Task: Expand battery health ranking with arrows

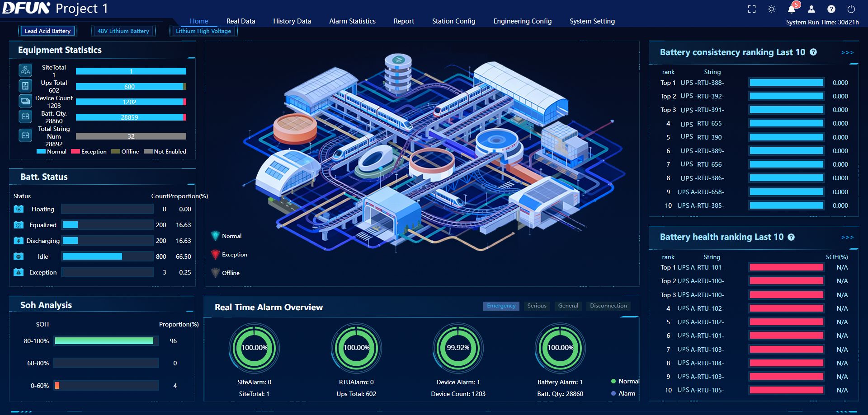Action: click(x=847, y=238)
